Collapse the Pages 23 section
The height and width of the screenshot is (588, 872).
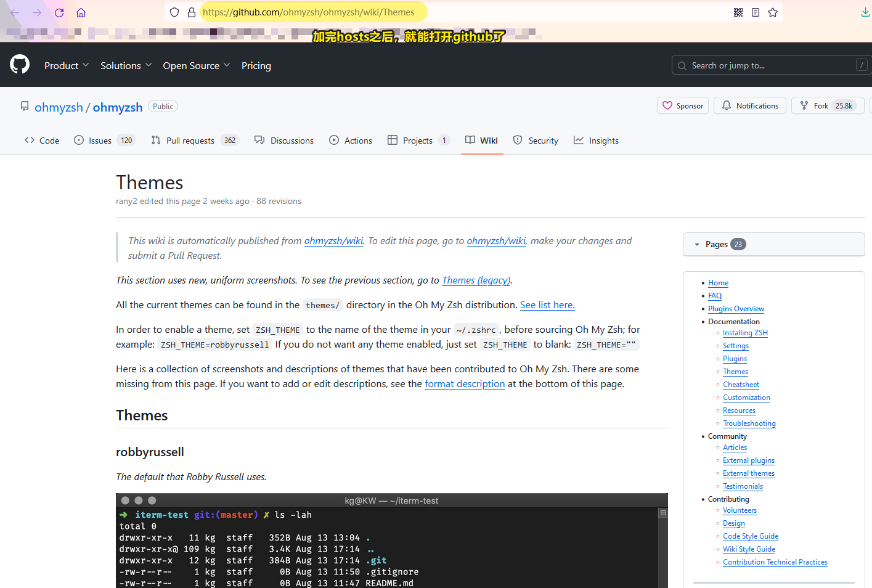click(773, 244)
